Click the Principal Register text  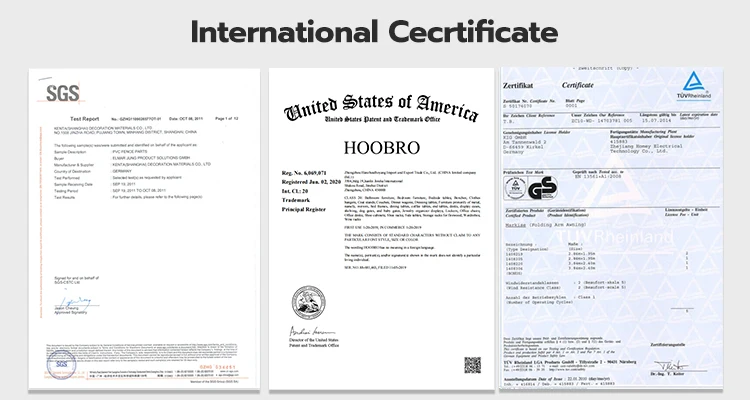pyautogui.click(x=303, y=209)
